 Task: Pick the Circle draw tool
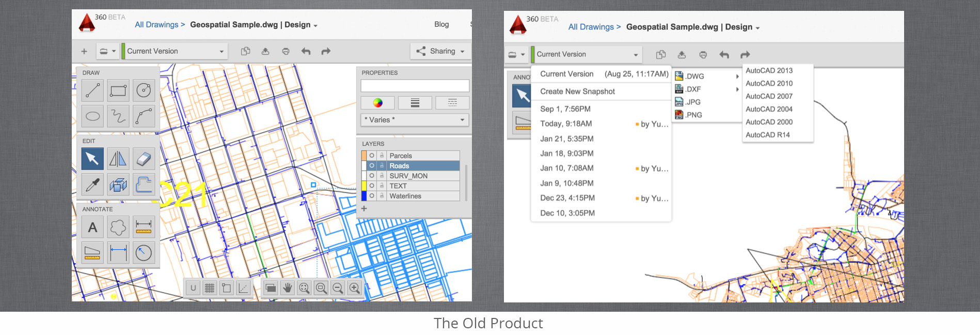pyautogui.click(x=144, y=90)
